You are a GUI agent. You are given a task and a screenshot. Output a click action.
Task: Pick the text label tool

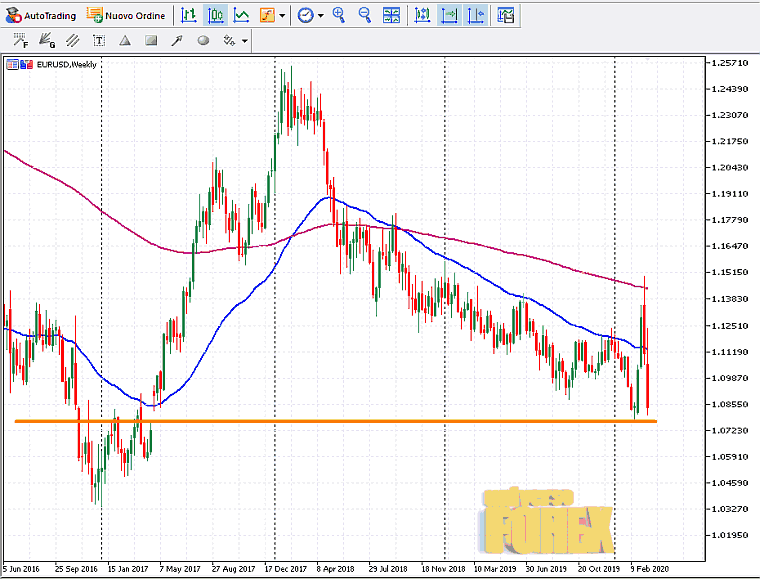(x=98, y=41)
